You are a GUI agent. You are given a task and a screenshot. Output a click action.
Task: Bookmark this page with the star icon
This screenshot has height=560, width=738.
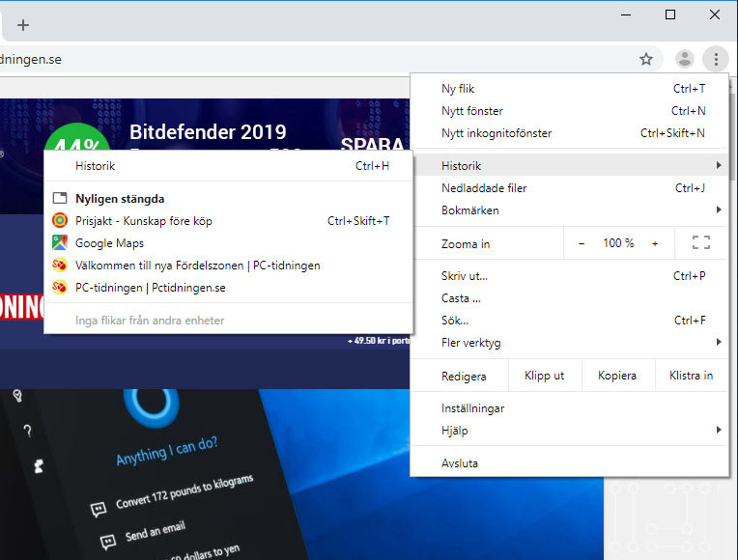coord(645,59)
